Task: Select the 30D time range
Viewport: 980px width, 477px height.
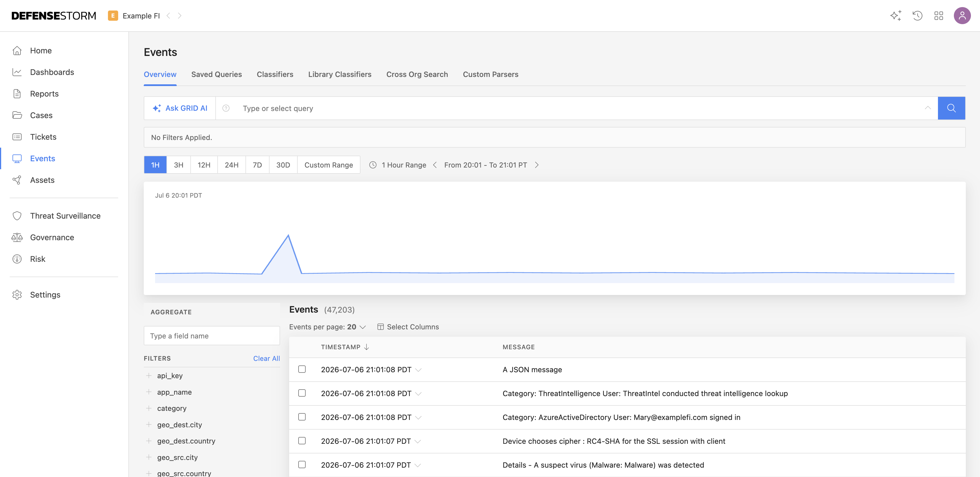Action: pyautogui.click(x=283, y=165)
